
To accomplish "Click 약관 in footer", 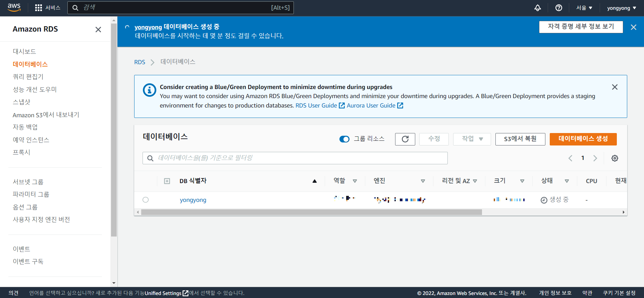I will (587, 293).
